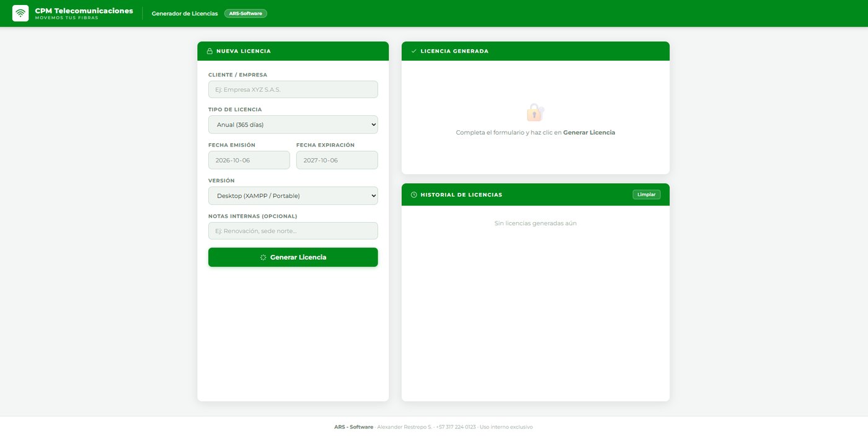Click the CLIENTE / EMPRESA label
The height and width of the screenshot is (436, 868).
(x=237, y=75)
